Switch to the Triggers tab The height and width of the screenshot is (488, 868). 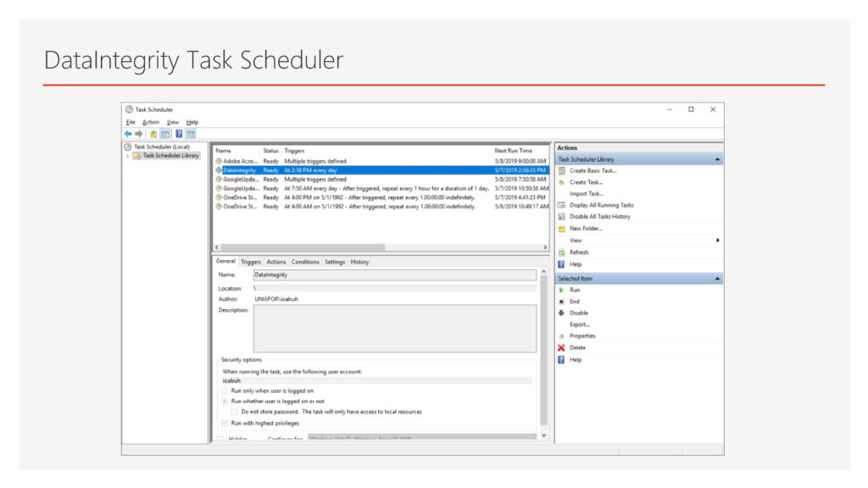[x=251, y=262]
